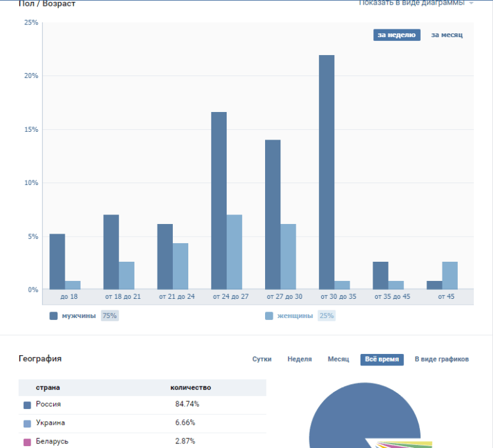This screenshot has width=493, height=448.
Task: Click the '75%' мужчины badge
Action: [109, 316]
